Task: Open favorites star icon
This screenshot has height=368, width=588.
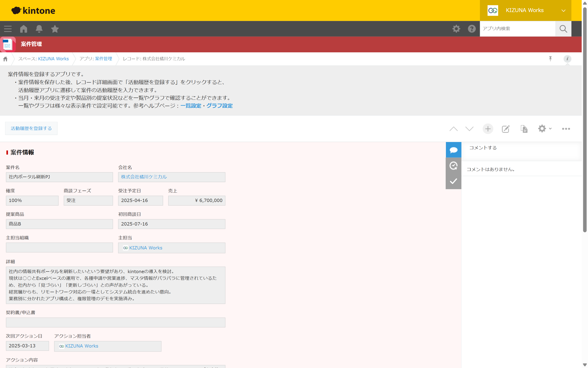Action: coord(55,29)
